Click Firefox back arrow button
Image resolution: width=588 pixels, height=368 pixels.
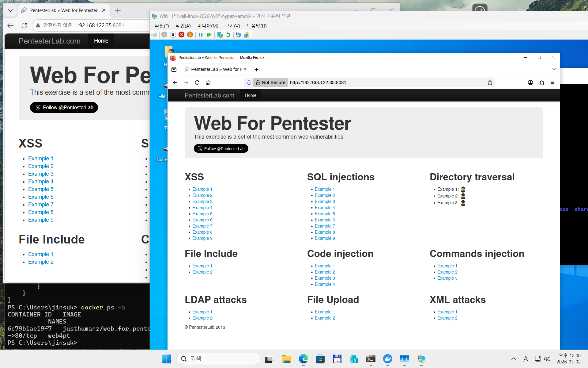(x=175, y=82)
